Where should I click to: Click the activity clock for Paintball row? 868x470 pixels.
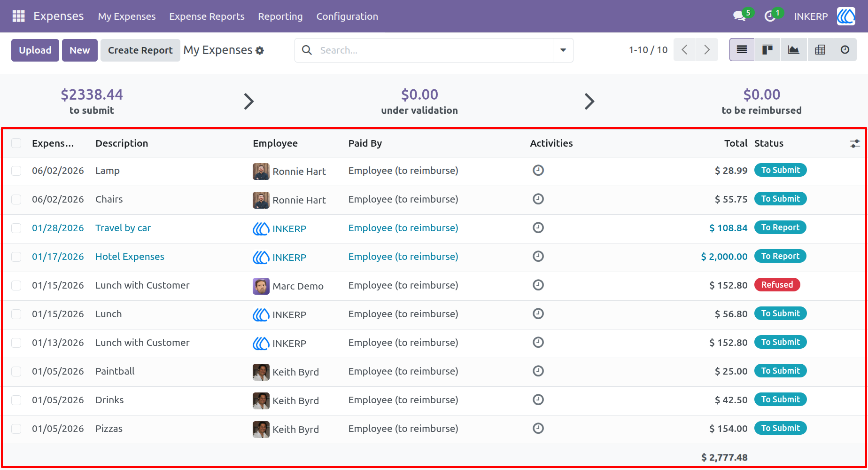[x=538, y=371]
